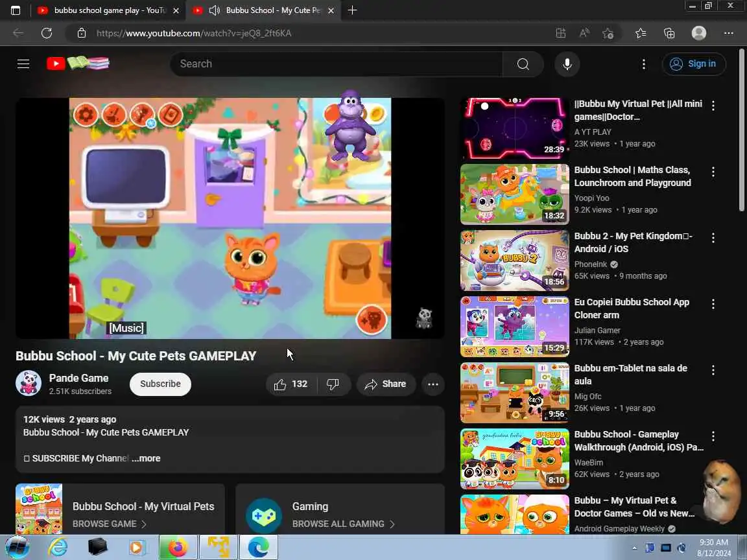Open Bubbu em-Tablet na sala de aula
This screenshot has width=747, height=560.
click(x=630, y=375)
